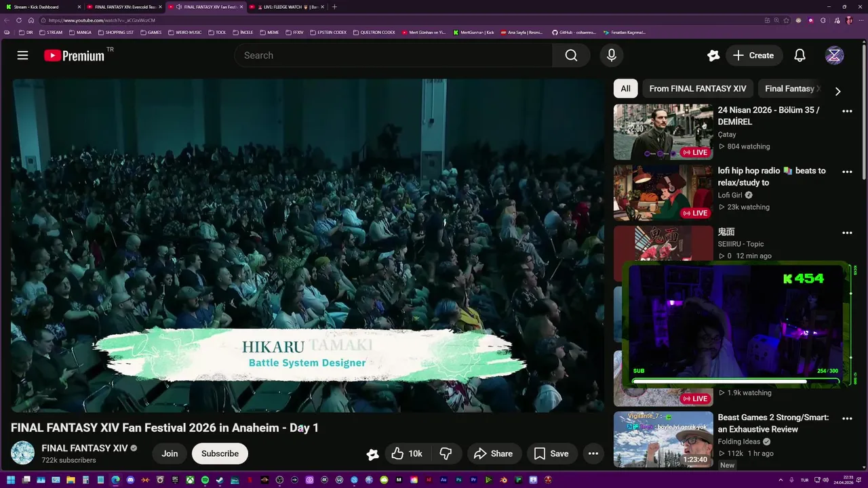Screen dimensions: 868x488
Task: Open the notifications bell
Action: (800, 56)
